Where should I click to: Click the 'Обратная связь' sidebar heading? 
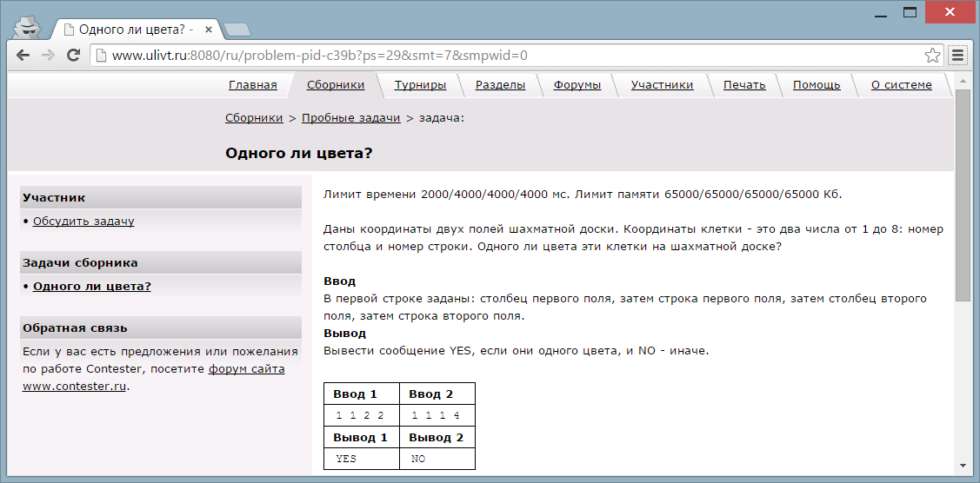pyautogui.click(x=161, y=328)
